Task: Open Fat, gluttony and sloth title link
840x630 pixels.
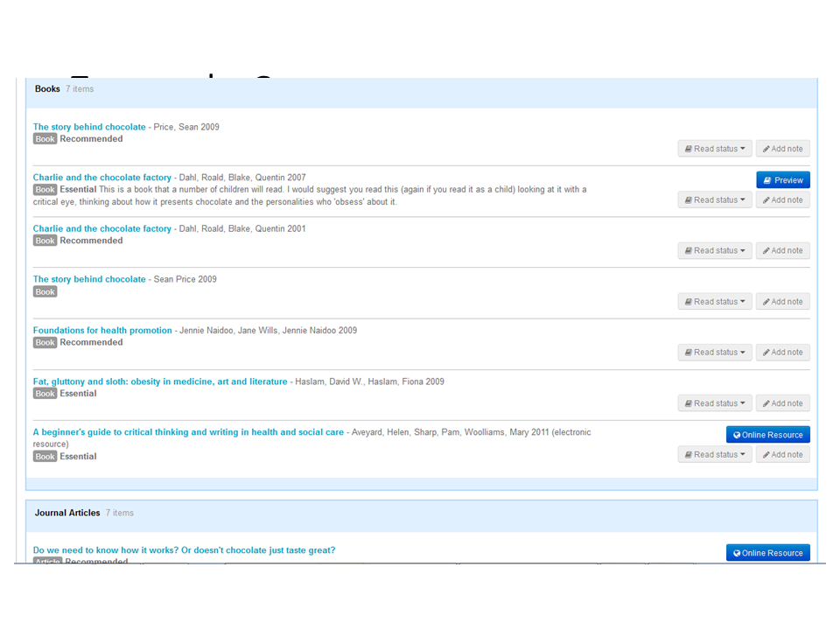Action: point(160,381)
